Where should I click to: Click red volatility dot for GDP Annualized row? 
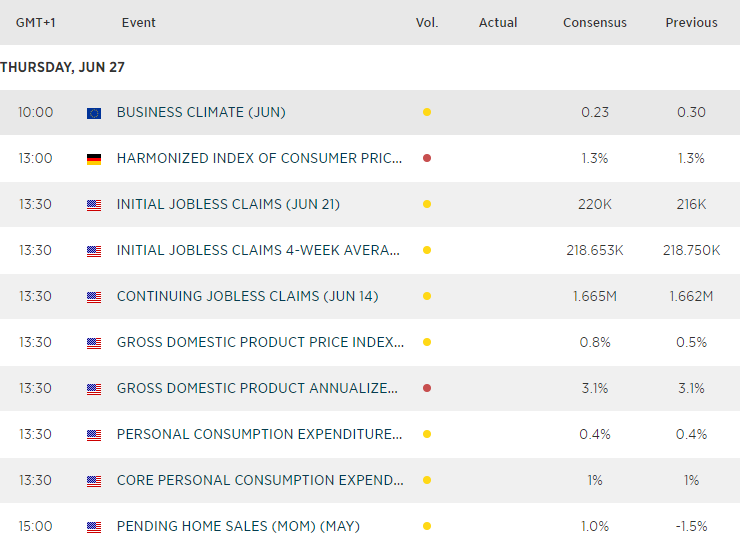pos(427,389)
